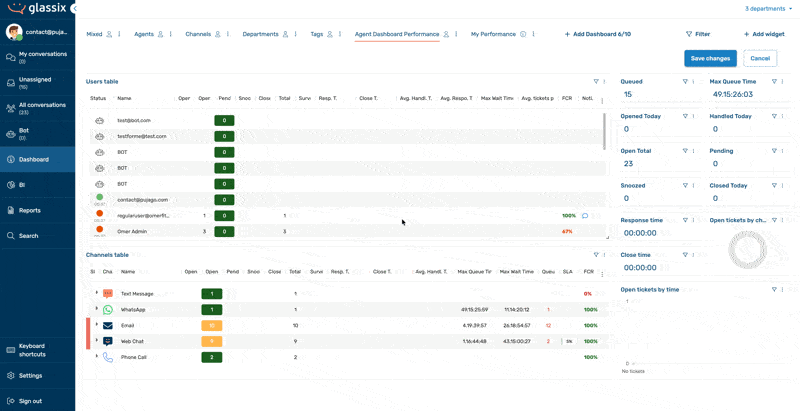Switch to the Channels dashboard tab

[198, 34]
